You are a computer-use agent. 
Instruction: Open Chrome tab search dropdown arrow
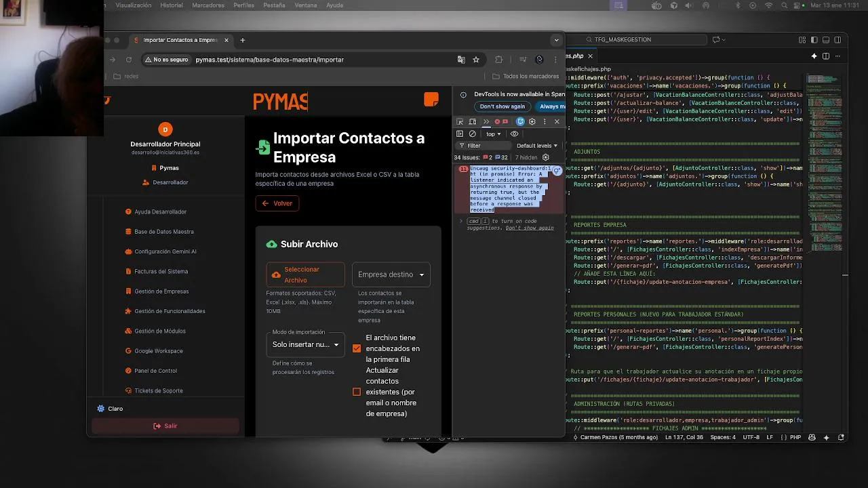click(556, 40)
